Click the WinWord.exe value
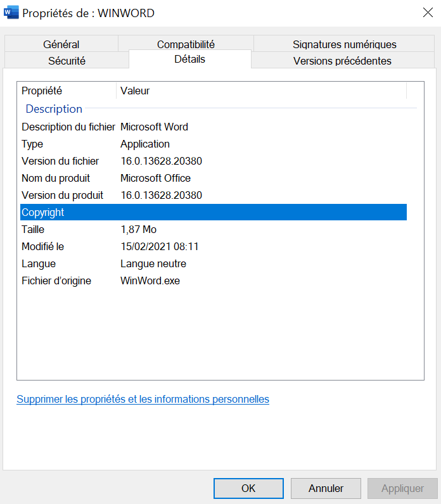441x504 pixels. click(150, 280)
